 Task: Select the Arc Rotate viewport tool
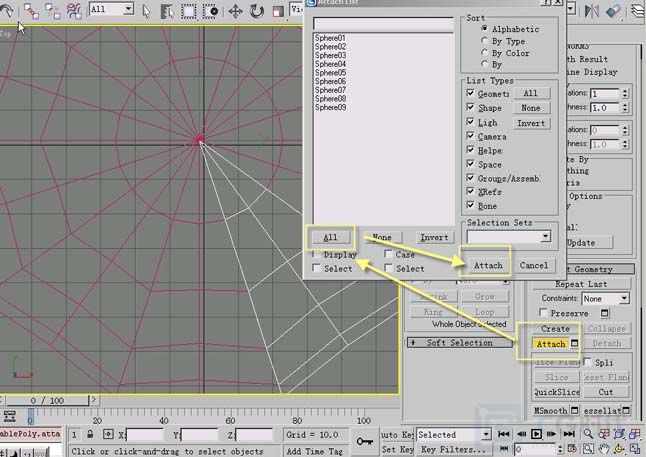coord(619,448)
